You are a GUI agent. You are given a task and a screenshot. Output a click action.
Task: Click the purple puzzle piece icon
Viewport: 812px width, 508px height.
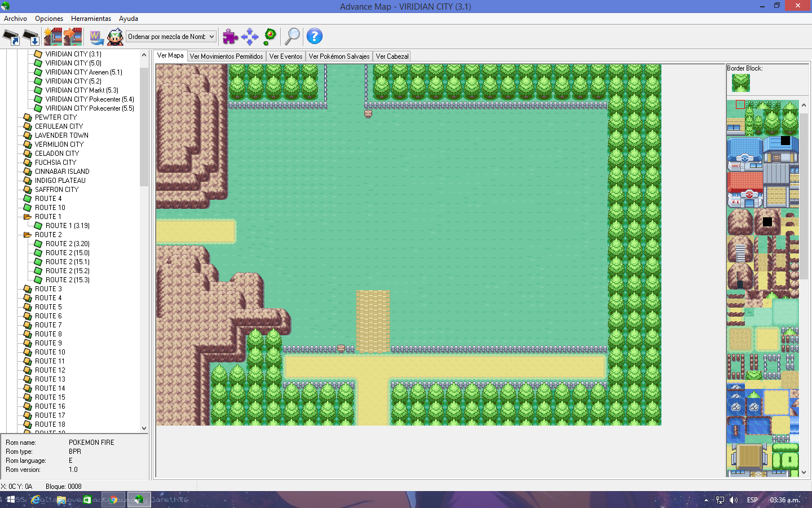(x=230, y=37)
